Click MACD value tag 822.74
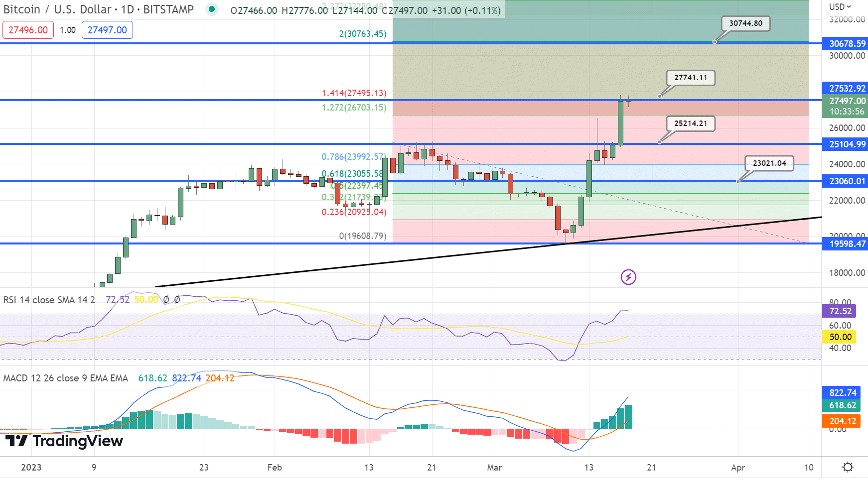The width and height of the screenshot is (868, 480). pyautogui.click(x=841, y=393)
